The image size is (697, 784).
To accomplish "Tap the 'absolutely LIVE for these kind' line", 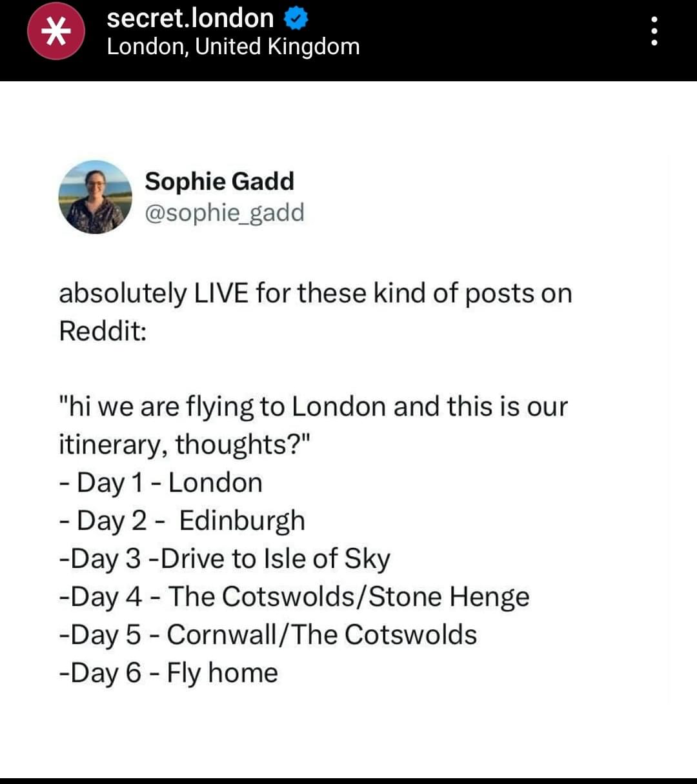I will (316, 294).
